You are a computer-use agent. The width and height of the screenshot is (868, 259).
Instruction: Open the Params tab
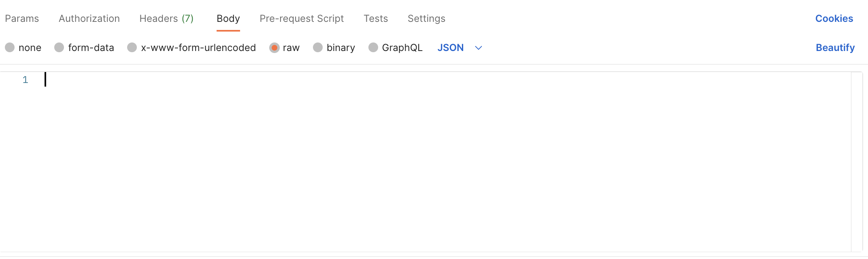[22, 19]
